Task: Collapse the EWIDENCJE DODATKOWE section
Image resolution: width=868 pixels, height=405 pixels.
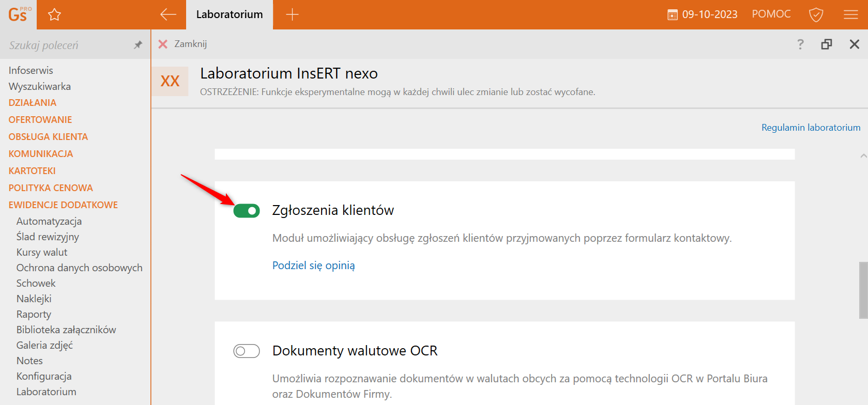Action: coord(63,205)
